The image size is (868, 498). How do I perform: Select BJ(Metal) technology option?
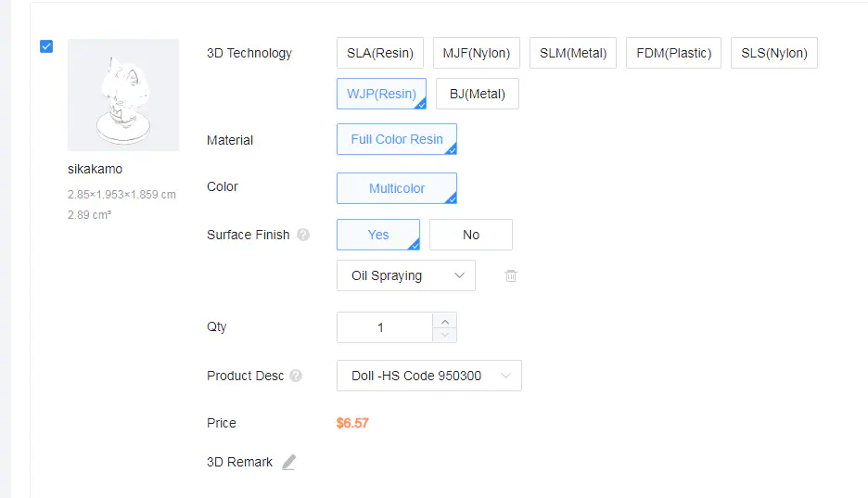[x=477, y=94]
